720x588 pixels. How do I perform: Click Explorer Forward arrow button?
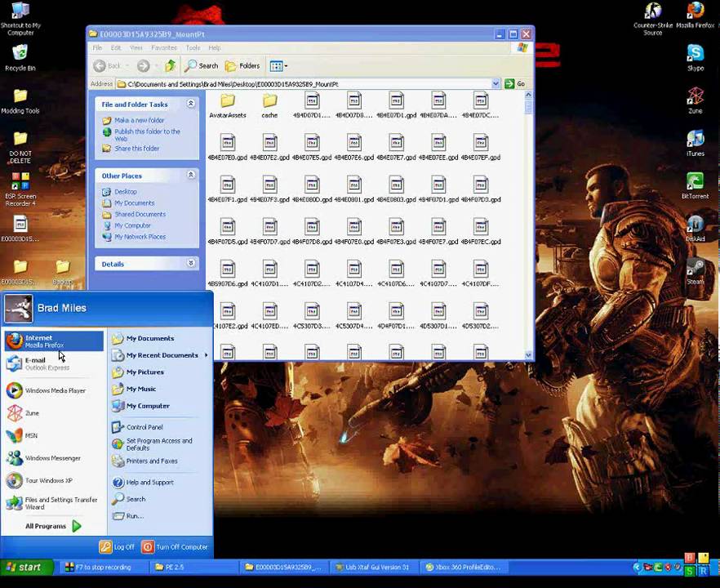pos(144,66)
